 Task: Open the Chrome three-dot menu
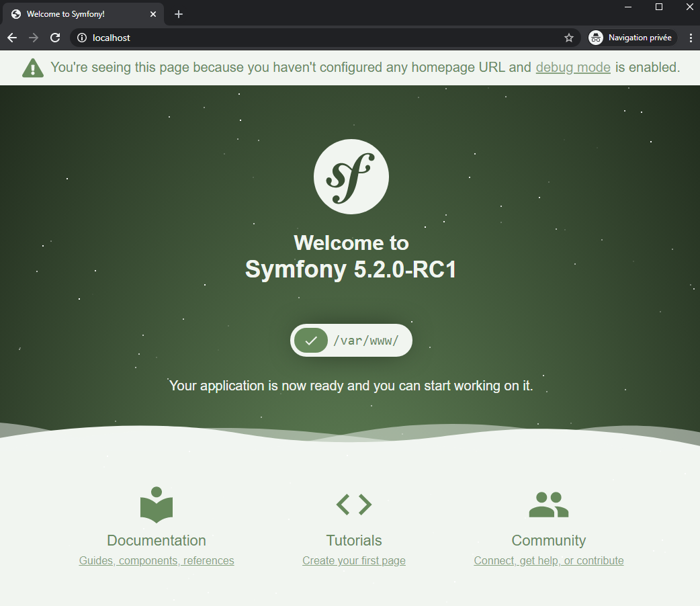(x=691, y=38)
